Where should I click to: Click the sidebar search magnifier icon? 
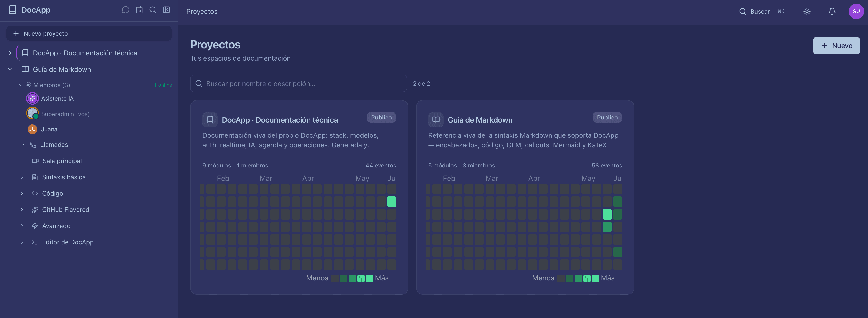pos(153,10)
